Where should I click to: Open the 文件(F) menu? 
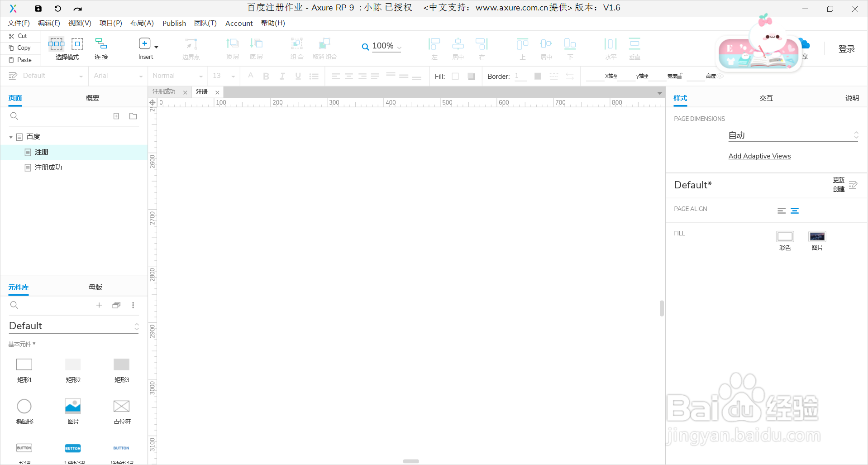19,23
